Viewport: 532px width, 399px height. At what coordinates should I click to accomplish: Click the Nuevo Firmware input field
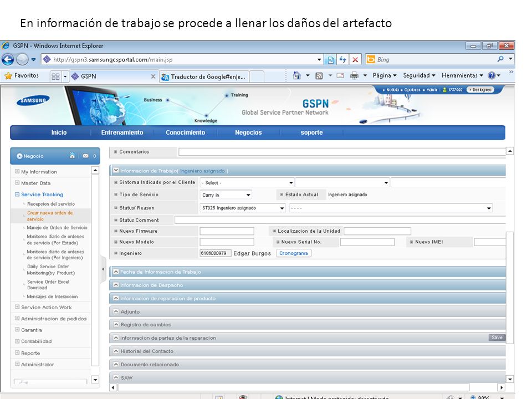click(x=227, y=231)
